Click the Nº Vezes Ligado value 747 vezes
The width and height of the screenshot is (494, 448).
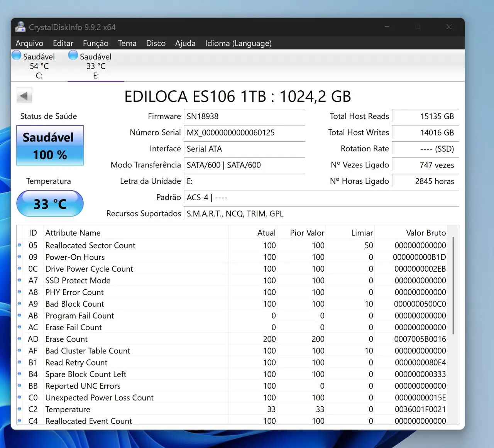pos(425,165)
